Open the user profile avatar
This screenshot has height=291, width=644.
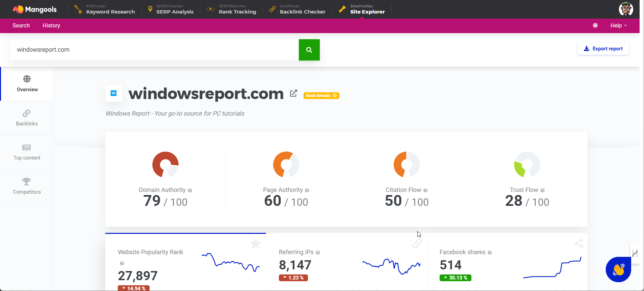(x=626, y=9)
